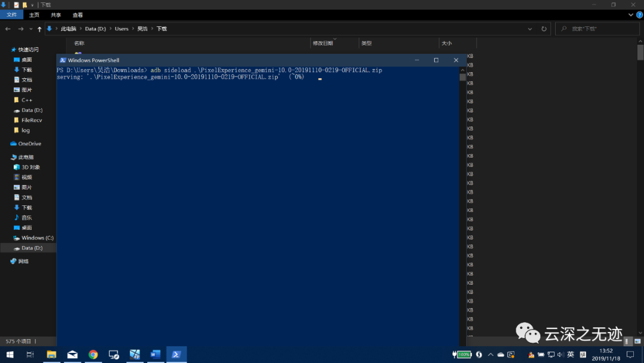
Task: Open Google Chrome from the taskbar
Action: click(93, 355)
